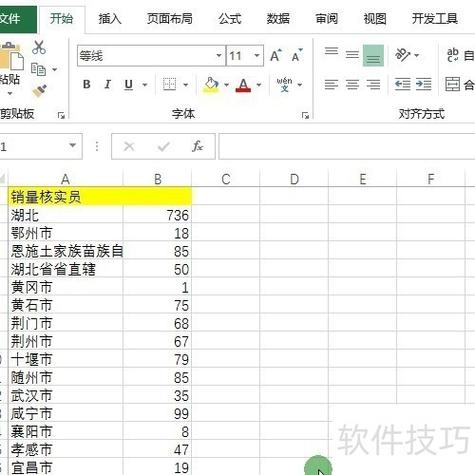Select column E header
The image size is (475, 475).
[x=363, y=179]
